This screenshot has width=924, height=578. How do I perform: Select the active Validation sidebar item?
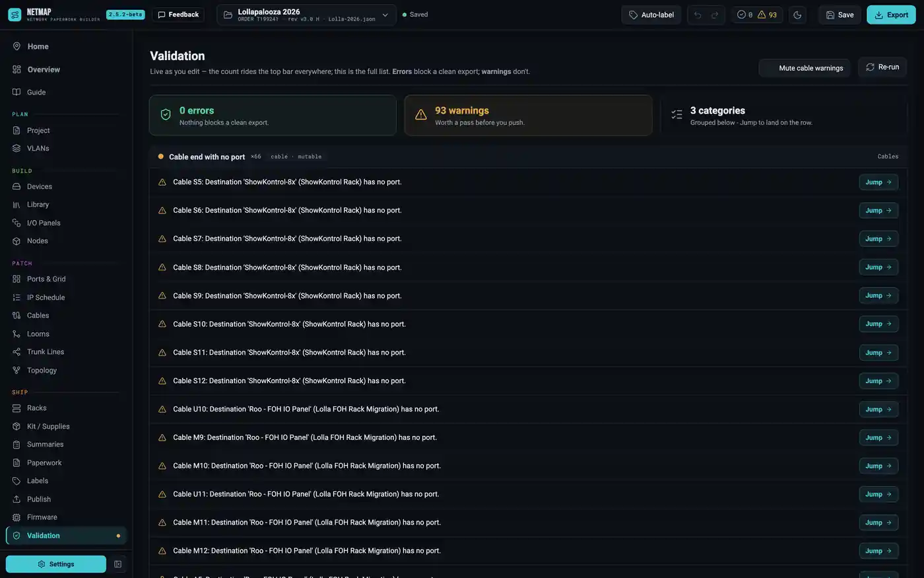pyautogui.click(x=66, y=535)
